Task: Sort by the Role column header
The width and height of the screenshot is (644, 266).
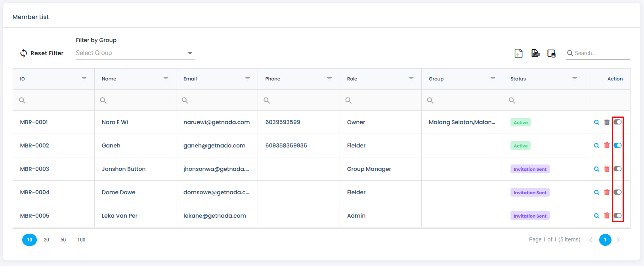Action: (352, 79)
